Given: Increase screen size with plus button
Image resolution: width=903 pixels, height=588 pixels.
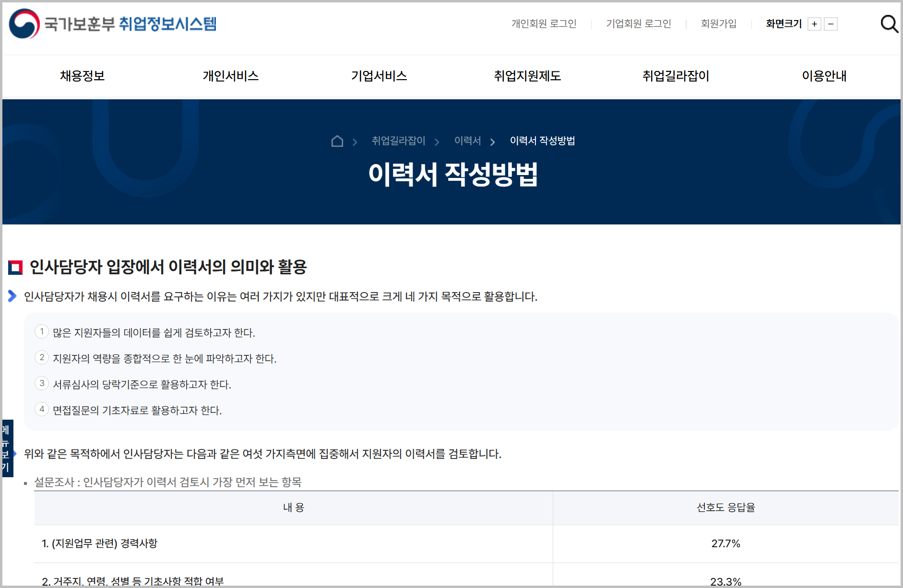Looking at the screenshot, I should pos(814,24).
